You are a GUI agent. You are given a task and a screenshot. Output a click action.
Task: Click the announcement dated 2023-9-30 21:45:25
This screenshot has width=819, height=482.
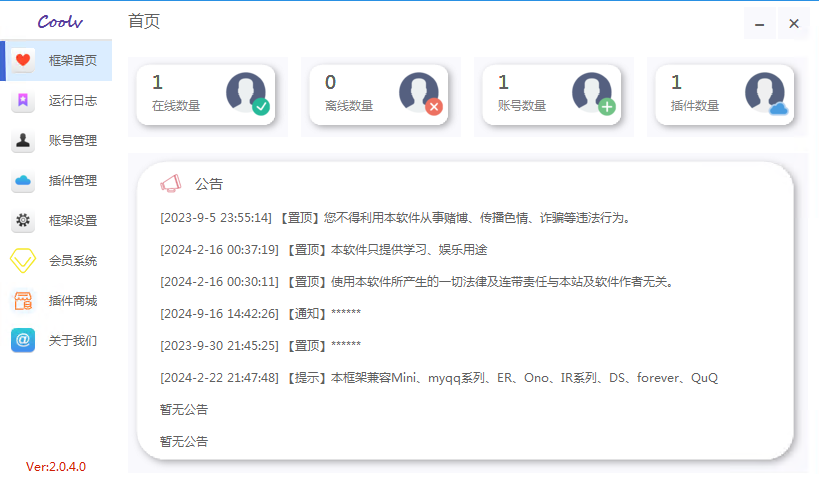point(261,346)
